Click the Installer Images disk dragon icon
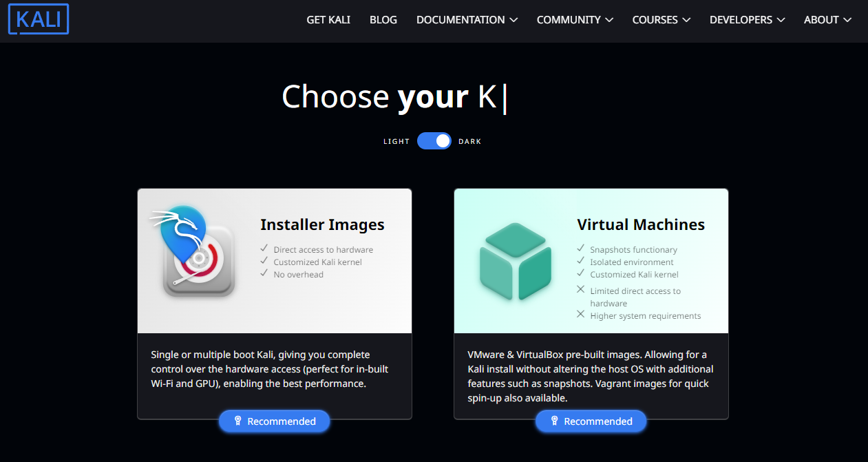This screenshot has width=868, height=462. [193, 251]
